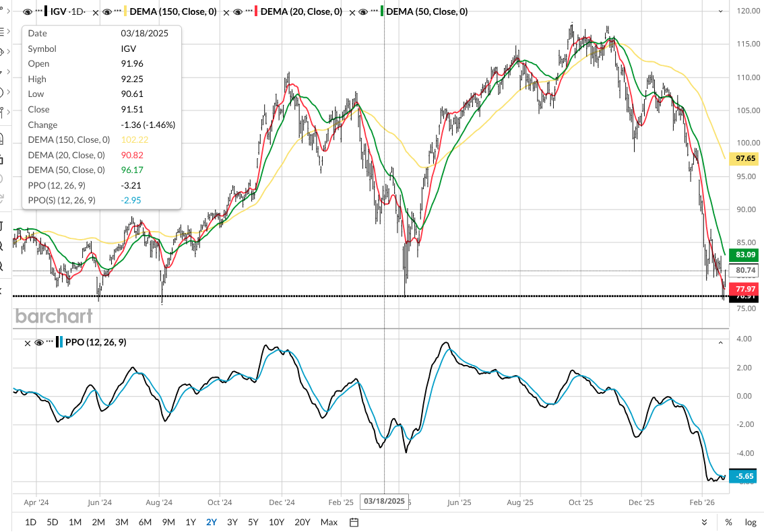
Task: Remove DEMA (150, Close, 0) with its X
Action: point(96,13)
